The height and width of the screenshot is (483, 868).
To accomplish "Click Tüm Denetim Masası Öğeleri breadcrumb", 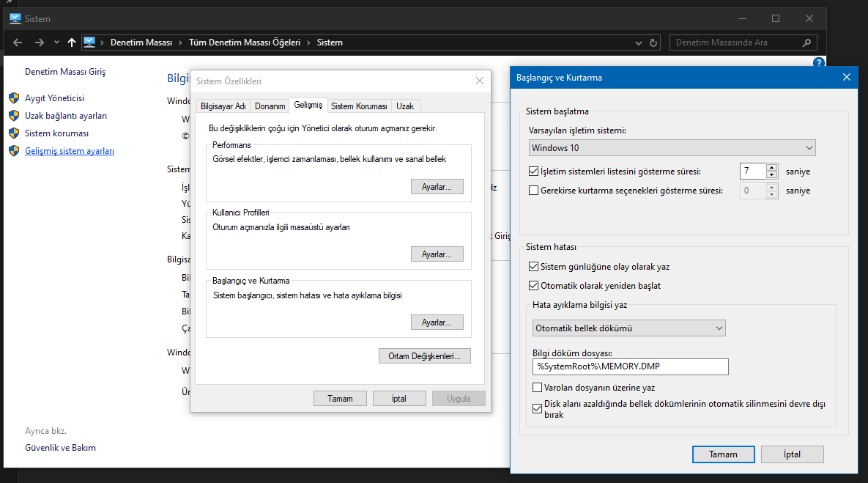I will [245, 43].
